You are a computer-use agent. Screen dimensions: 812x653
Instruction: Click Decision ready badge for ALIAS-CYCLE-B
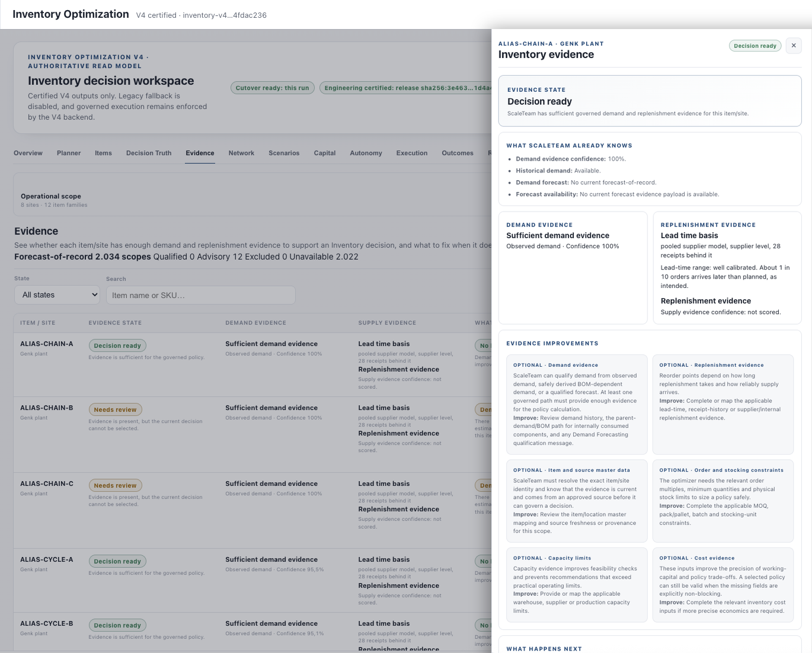[x=117, y=625]
